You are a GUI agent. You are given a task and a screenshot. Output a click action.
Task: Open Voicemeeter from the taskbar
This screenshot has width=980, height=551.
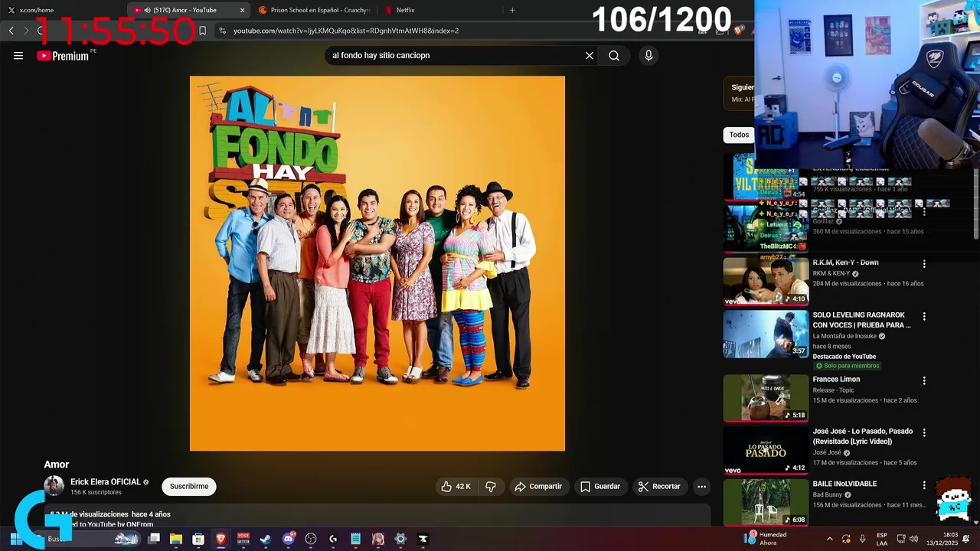(243, 539)
